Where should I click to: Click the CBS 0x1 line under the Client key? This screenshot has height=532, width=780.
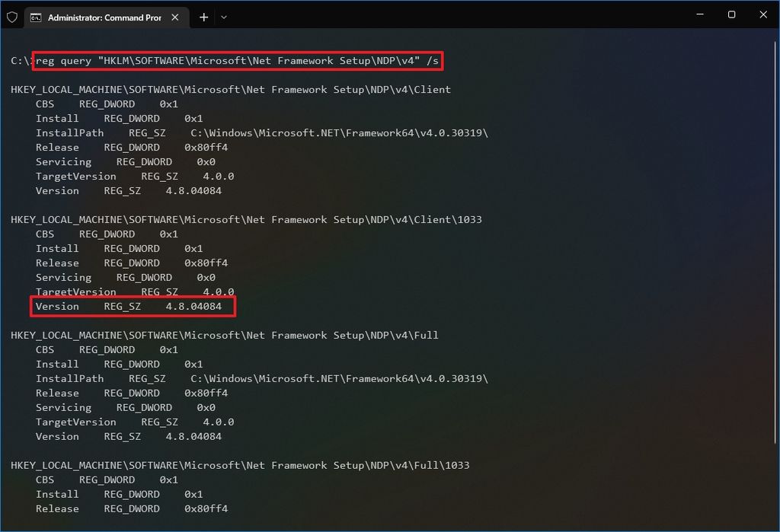pos(107,104)
